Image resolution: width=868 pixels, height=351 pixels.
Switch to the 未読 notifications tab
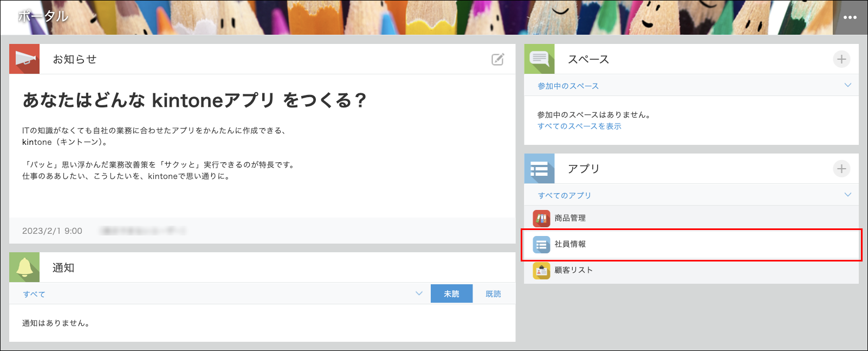451,293
